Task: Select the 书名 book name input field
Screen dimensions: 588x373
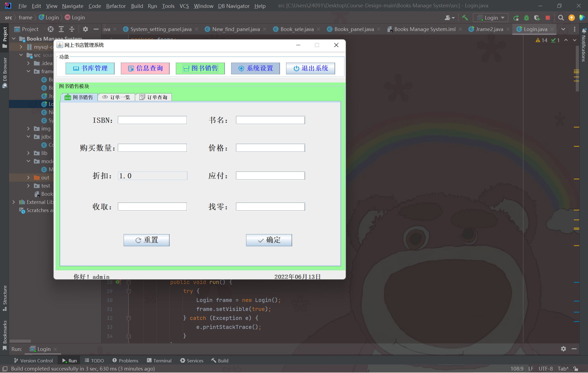Action: coord(270,120)
